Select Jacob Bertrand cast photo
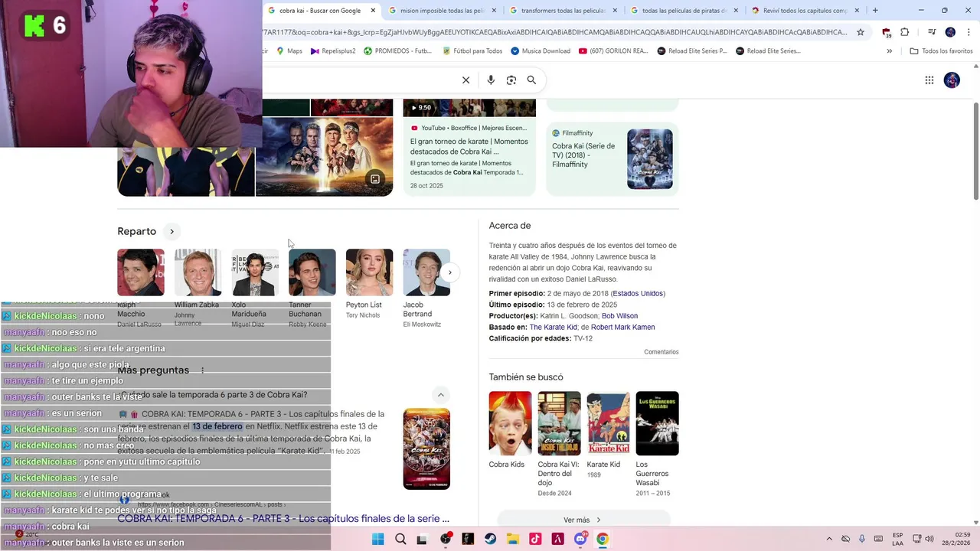 426,272
